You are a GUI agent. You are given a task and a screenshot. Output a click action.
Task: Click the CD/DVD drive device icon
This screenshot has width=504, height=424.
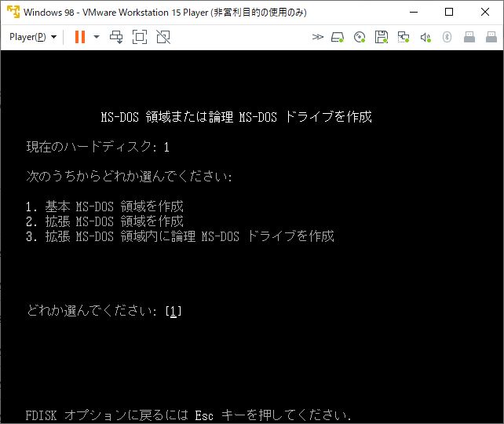tap(360, 37)
